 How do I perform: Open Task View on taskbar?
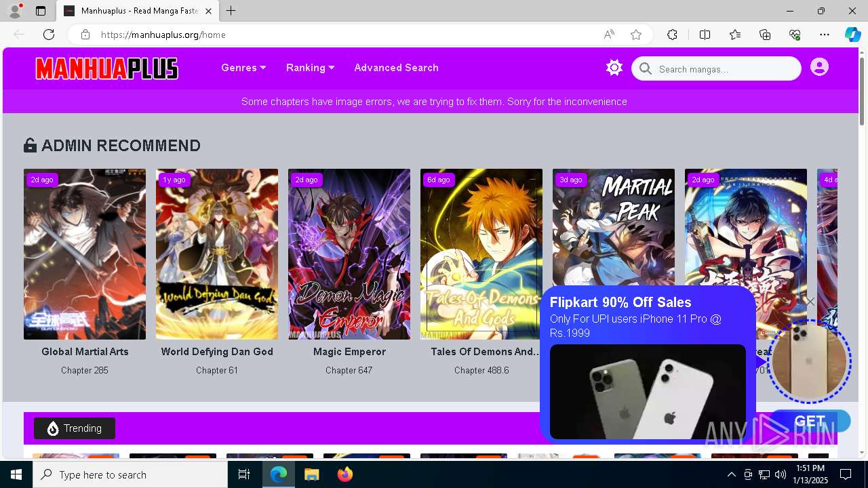(x=244, y=474)
